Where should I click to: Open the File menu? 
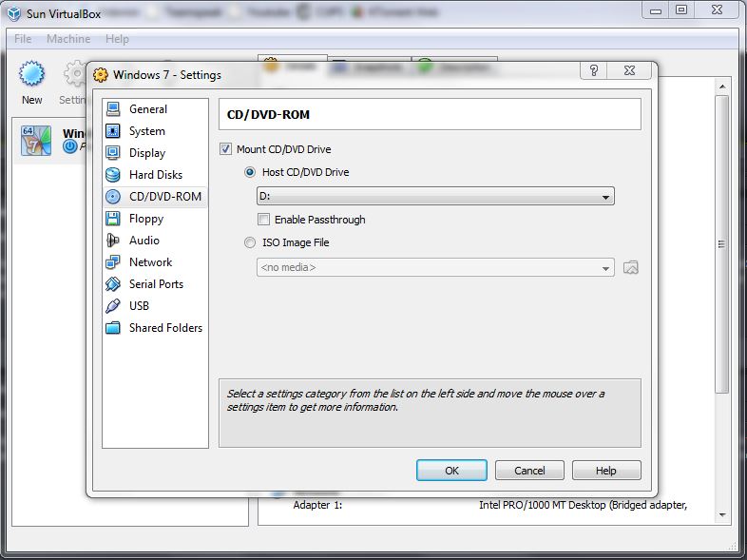[23, 39]
